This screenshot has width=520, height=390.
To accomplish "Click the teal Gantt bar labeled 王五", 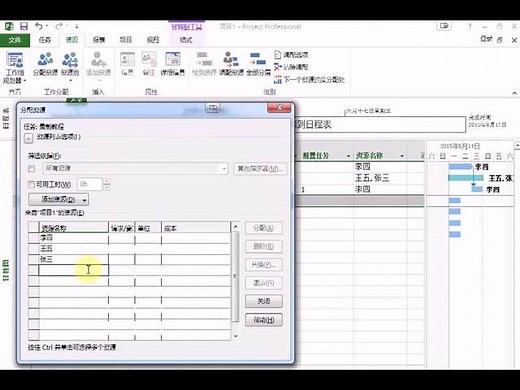I will (x=466, y=178).
